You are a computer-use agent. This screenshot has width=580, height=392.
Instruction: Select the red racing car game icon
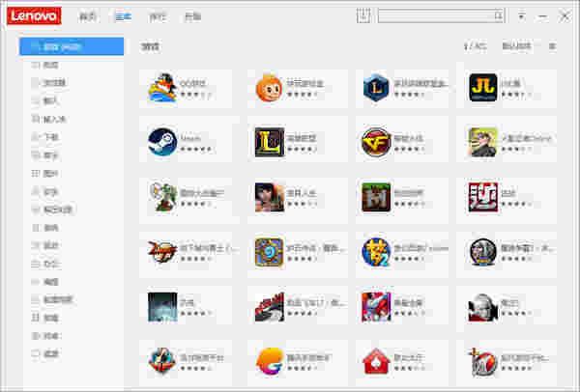tap(270, 307)
